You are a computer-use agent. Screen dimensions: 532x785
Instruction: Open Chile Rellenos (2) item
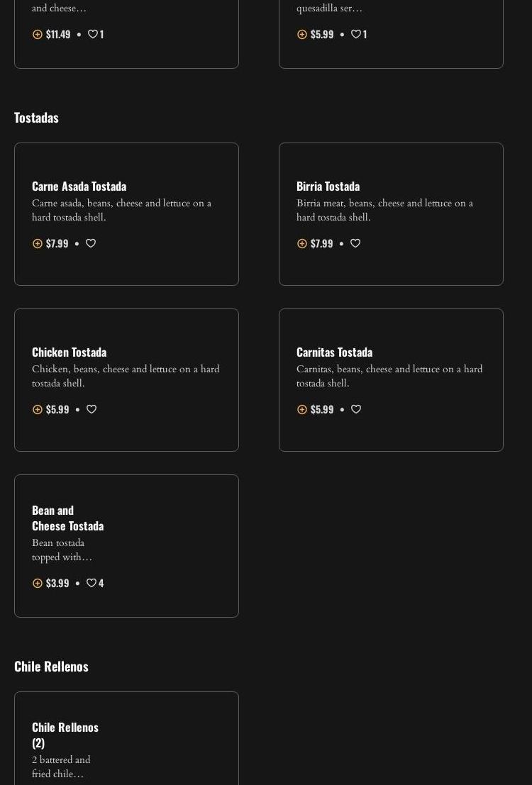click(x=65, y=735)
